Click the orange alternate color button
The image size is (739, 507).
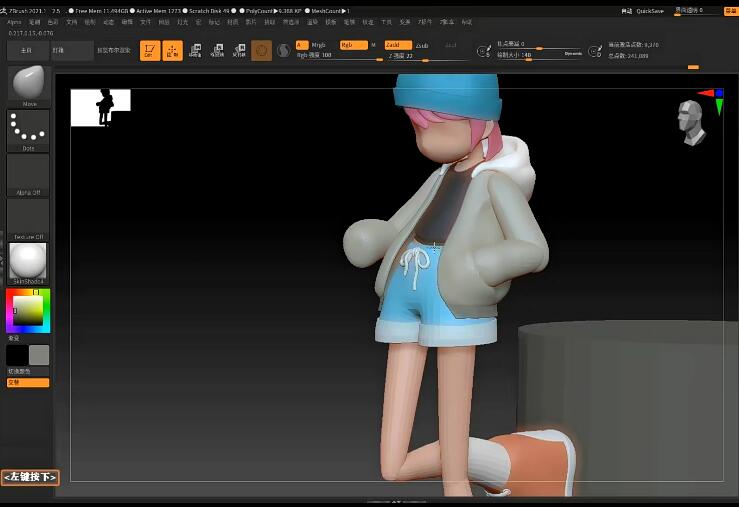28,382
